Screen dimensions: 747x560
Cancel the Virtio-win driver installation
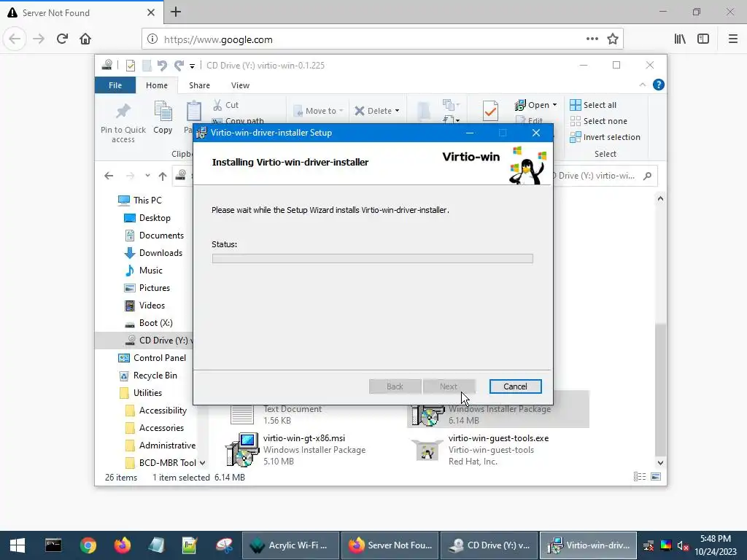click(x=515, y=386)
